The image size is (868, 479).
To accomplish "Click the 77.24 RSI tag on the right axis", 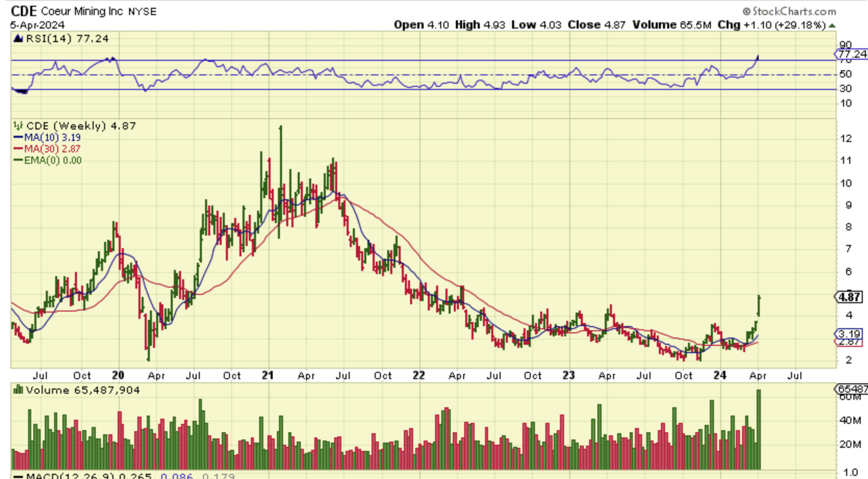I will click(x=852, y=54).
